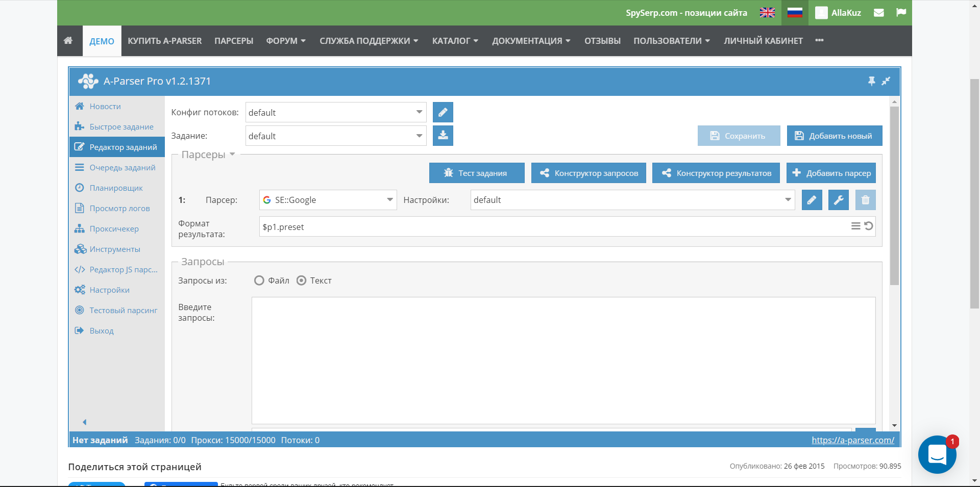Open Просмотр логов in the sidebar
Viewport: 980px width, 487px height.
click(x=117, y=208)
